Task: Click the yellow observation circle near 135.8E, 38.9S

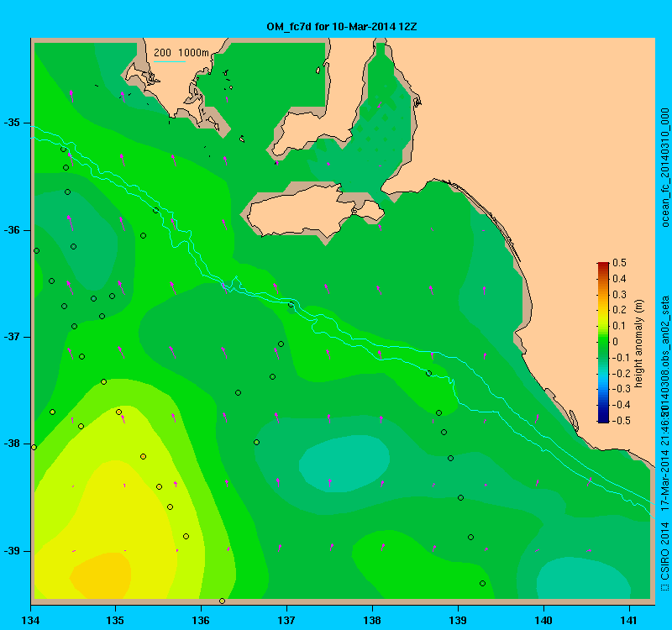Action: tap(186, 536)
